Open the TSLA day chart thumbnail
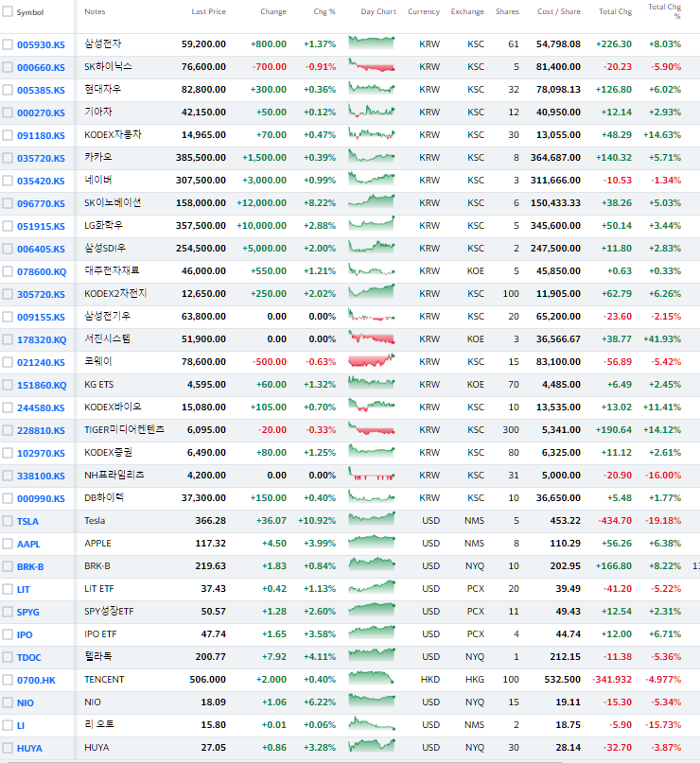 372,519
